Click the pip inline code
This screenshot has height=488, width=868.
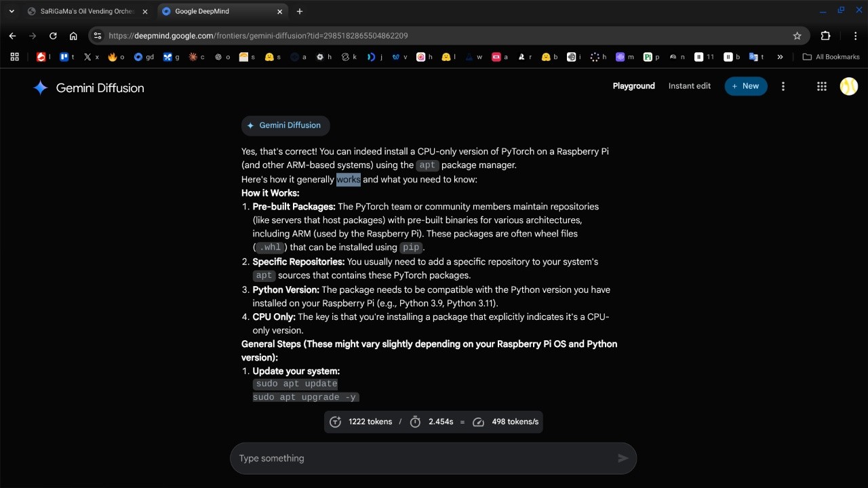[411, 247]
